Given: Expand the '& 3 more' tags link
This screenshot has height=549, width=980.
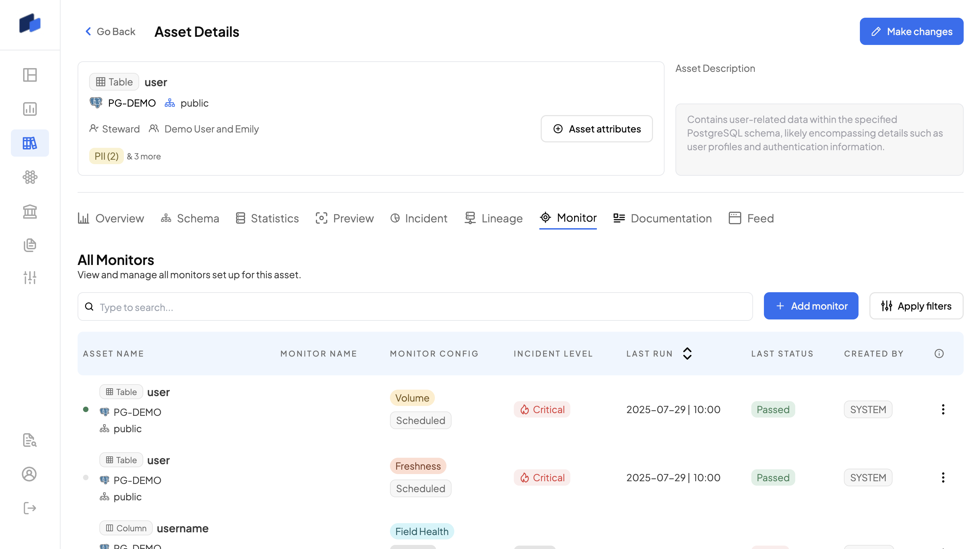Looking at the screenshot, I should 144,156.
